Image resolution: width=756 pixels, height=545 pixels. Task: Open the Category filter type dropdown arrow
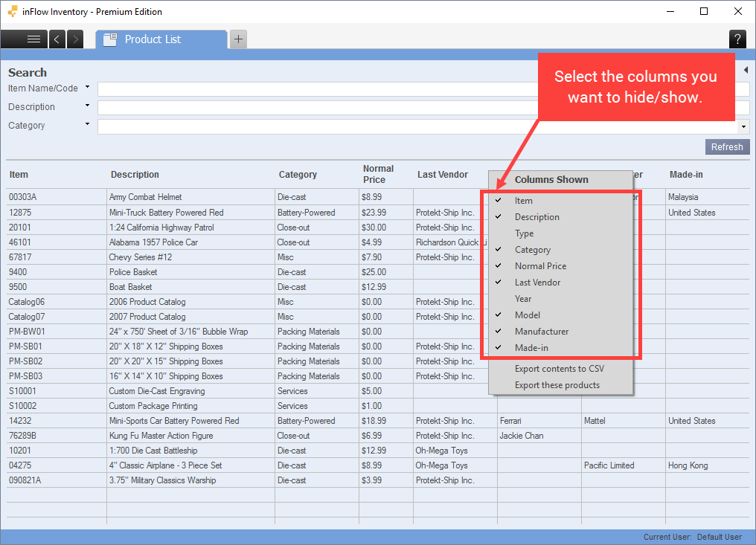[x=87, y=124]
